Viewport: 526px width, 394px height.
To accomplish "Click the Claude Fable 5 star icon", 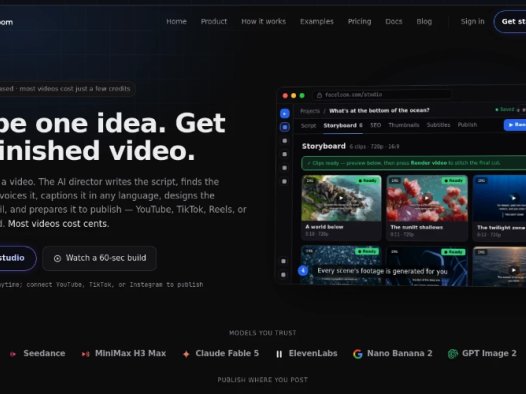I will (x=186, y=354).
